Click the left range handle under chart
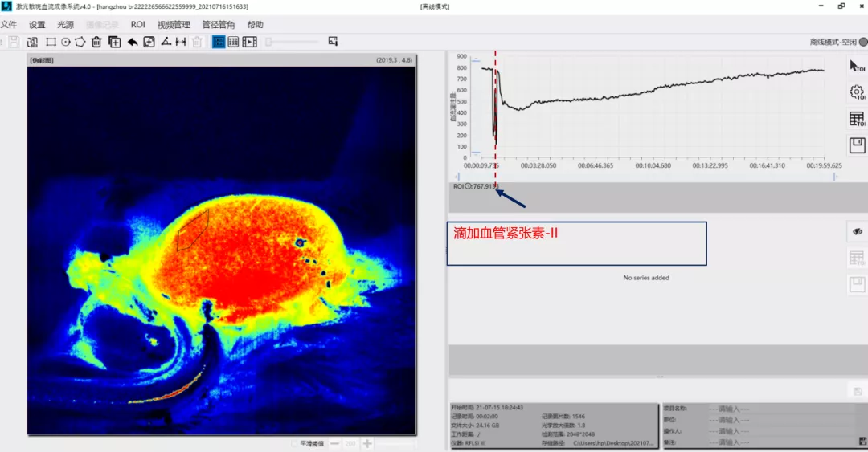 (458, 177)
